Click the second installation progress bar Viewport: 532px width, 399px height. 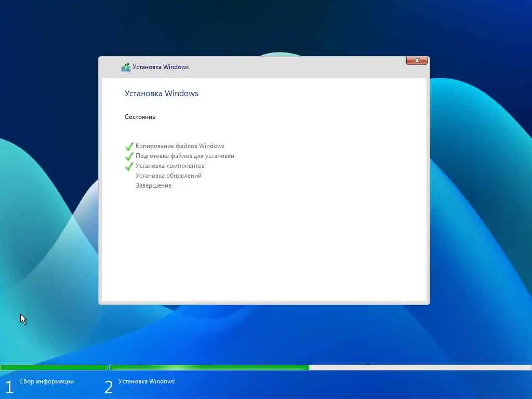coord(321,367)
